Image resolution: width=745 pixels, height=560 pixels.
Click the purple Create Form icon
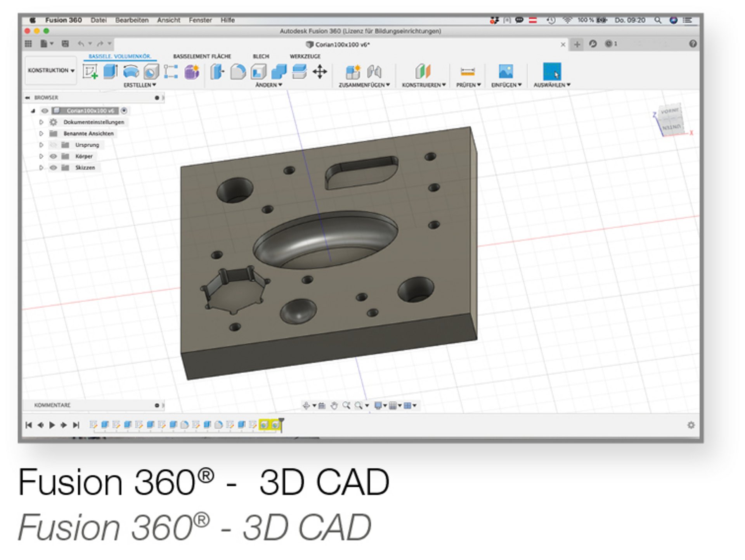coord(192,72)
